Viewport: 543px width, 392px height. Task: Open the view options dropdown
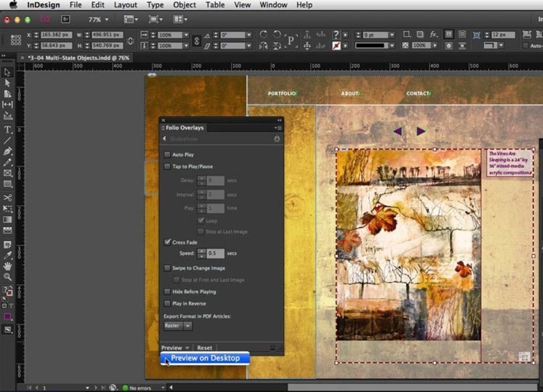click(x=131, y=19)
